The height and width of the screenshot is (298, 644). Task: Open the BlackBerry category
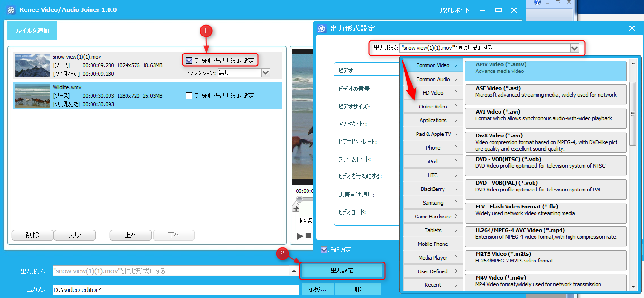pos(433,189)
